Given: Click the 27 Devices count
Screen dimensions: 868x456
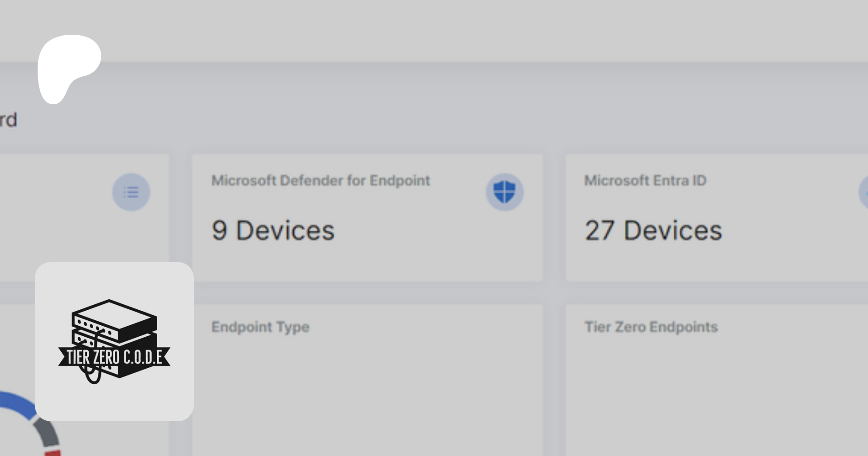Looking at the screenshot, I should click(x=653, y=230).
